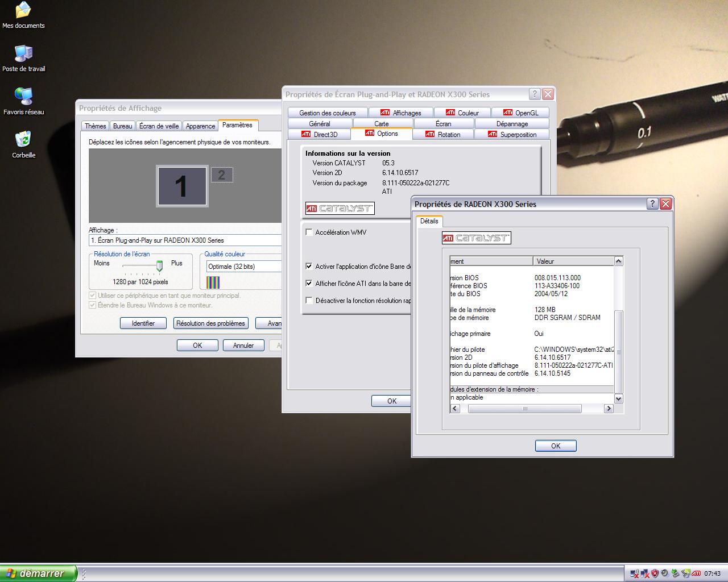Select the DDR SGRAM / SDRAM value

click(568, 318)
